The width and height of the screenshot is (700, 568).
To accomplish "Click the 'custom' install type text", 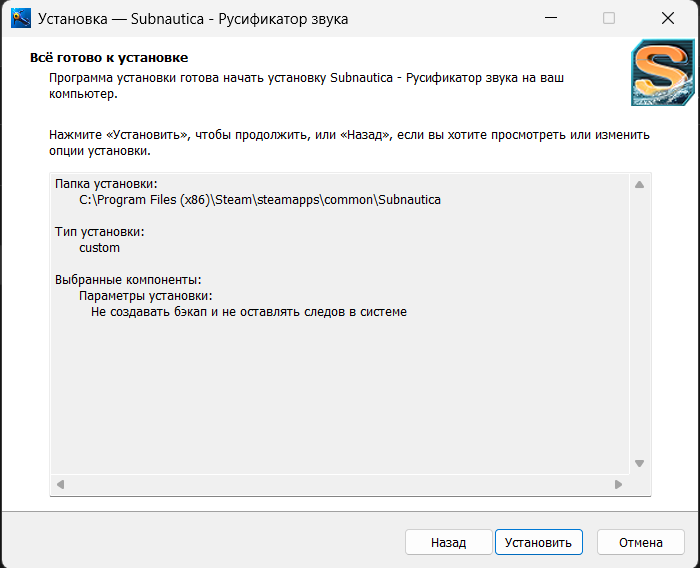I will point(100,248).
